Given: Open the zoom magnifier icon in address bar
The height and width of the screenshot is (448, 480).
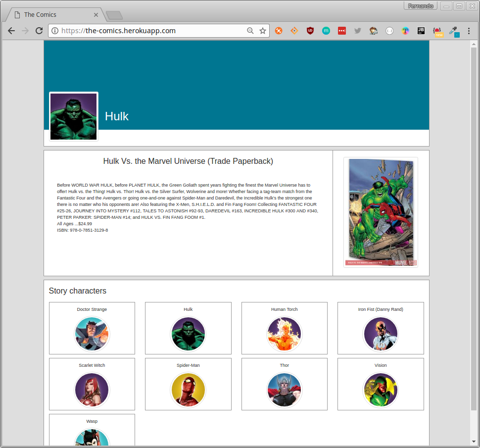Looking at the screenshot, I should click(250, 31).
